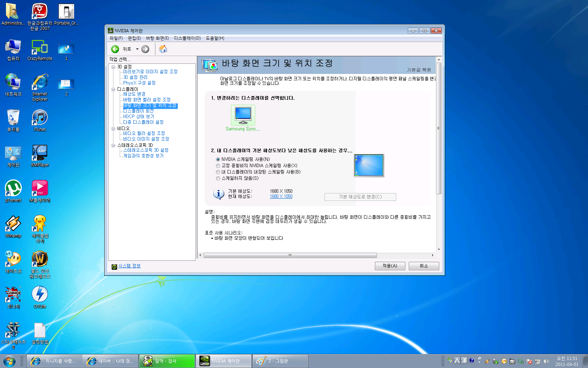
Task: Launch the µTorrent desktop shortcut
Action: [x=13, y=191]
